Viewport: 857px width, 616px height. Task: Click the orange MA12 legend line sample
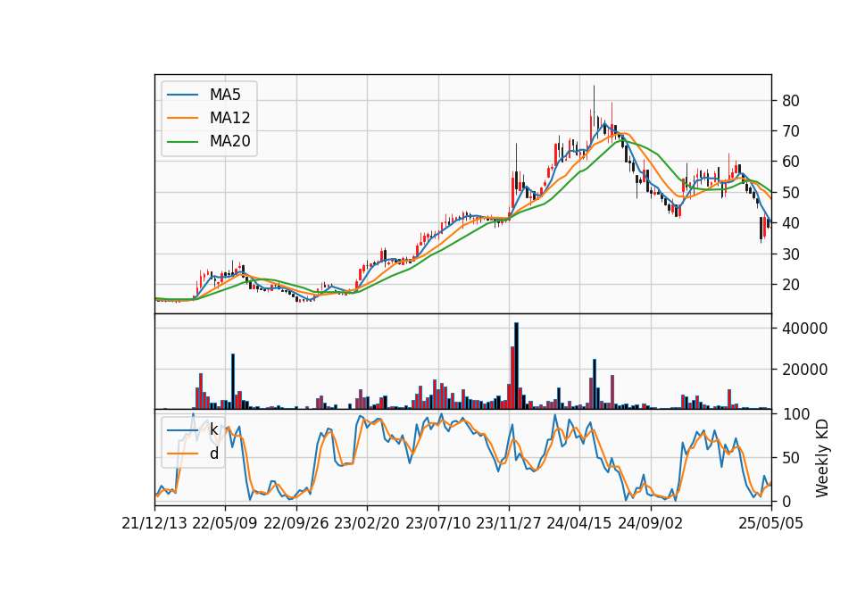click(x=182, y=118)
